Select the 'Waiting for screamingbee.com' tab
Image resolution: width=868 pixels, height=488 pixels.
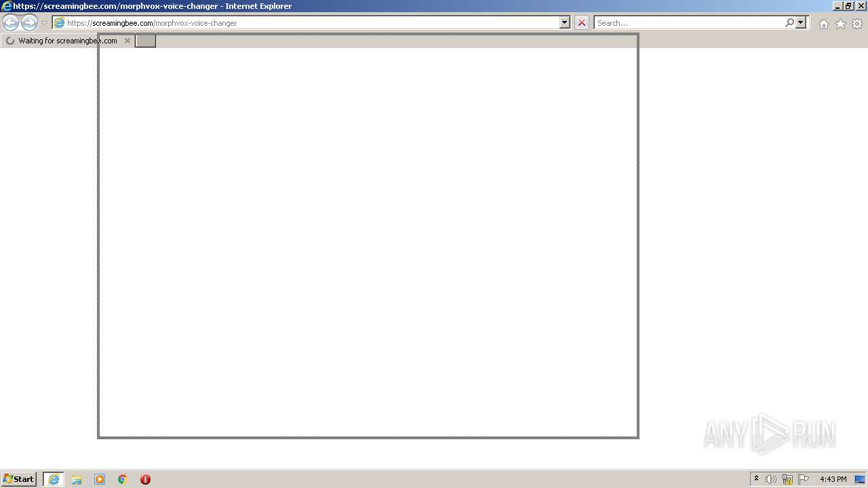68,41
